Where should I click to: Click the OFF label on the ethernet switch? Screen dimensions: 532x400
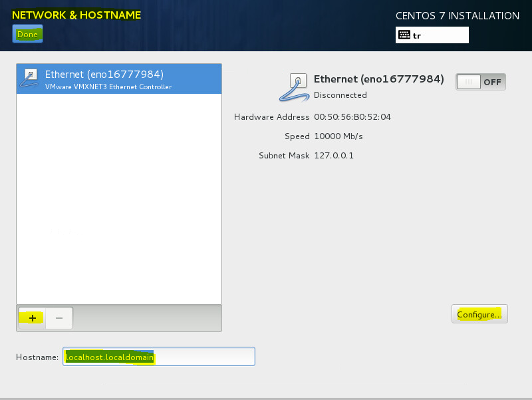point(492,82)
